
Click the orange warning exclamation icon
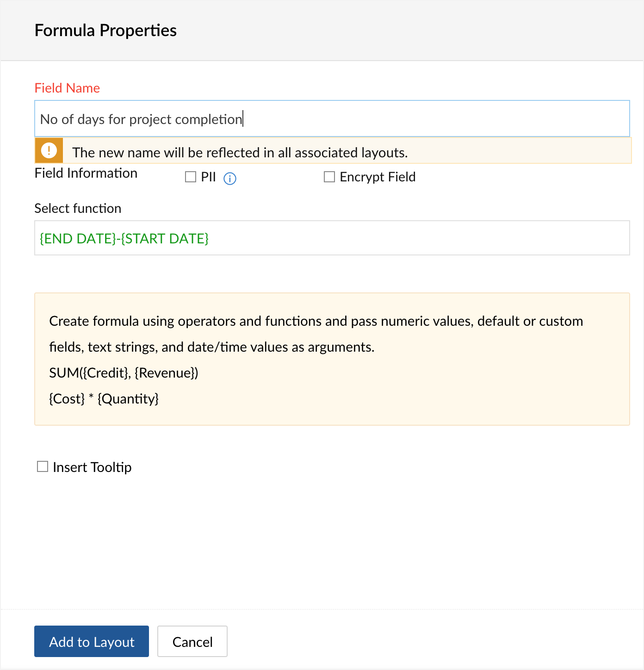tap(49, 150)
